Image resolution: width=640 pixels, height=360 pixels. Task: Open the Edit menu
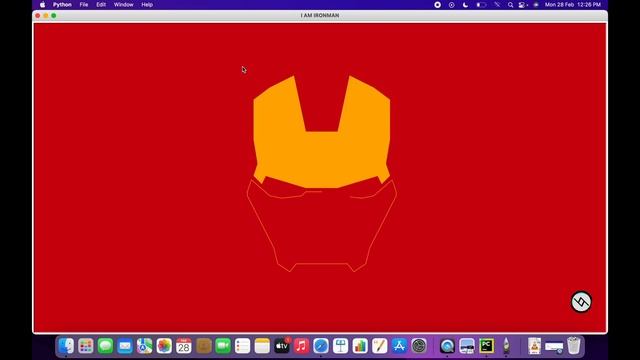[x=101, y=5]
